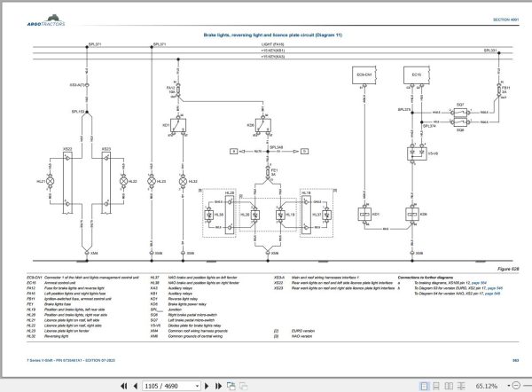Click the 'SECTION 4001' header text

(x=506, y=20)
